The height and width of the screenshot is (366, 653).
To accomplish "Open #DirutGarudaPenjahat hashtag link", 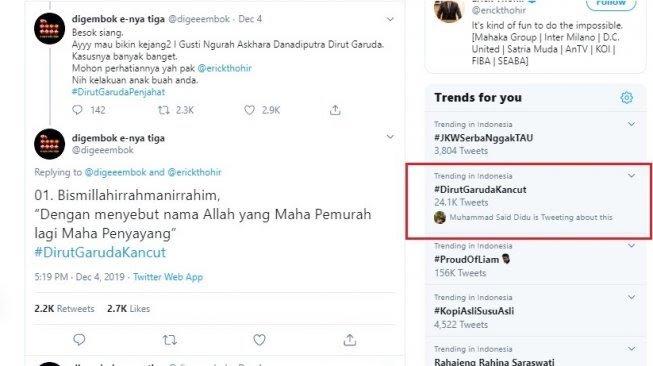I will tap(118, 92).
